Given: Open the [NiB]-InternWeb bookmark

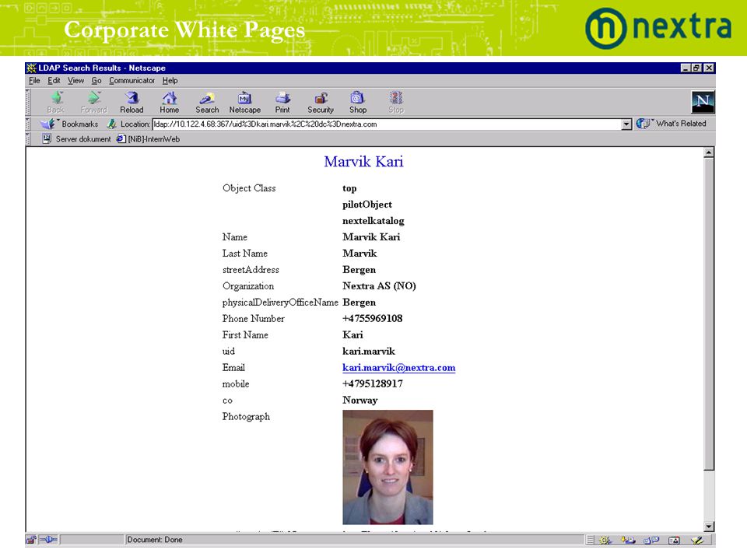Looking at the screenshot, I should [x=148, y=139].
